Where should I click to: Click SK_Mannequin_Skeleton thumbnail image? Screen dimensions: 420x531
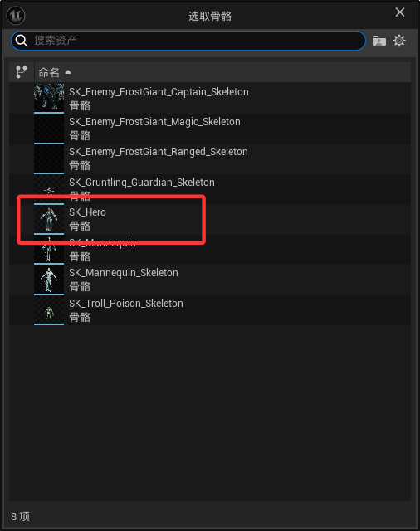49,280
